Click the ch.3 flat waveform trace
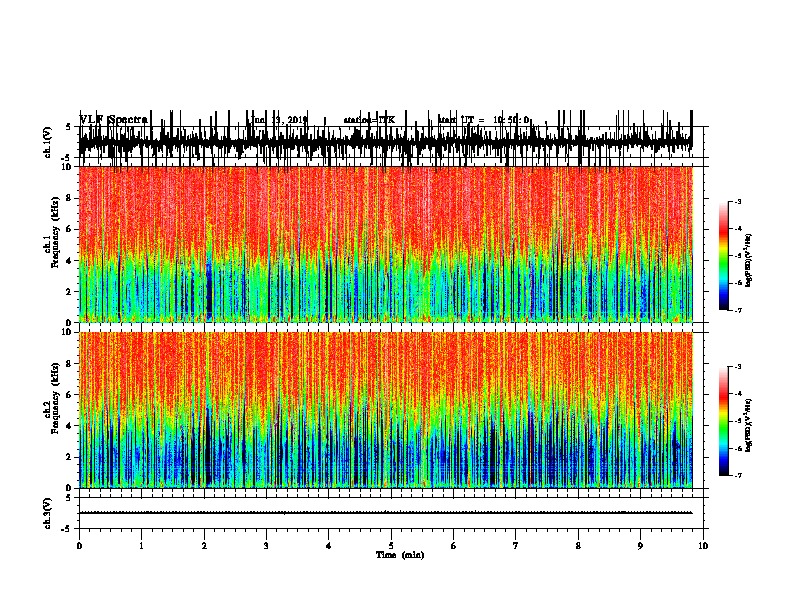Screen dimensions: 792x612 point(386,513)
